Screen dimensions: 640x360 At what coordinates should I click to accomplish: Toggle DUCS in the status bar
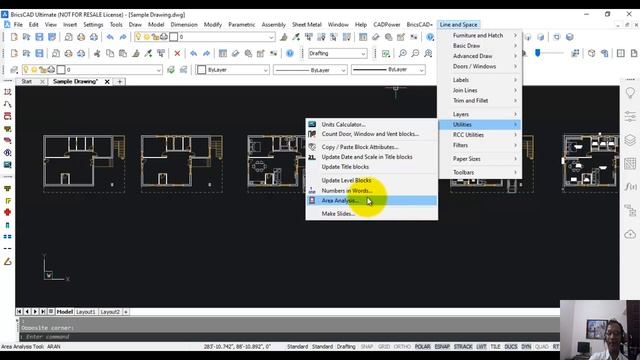coord(511,347)
